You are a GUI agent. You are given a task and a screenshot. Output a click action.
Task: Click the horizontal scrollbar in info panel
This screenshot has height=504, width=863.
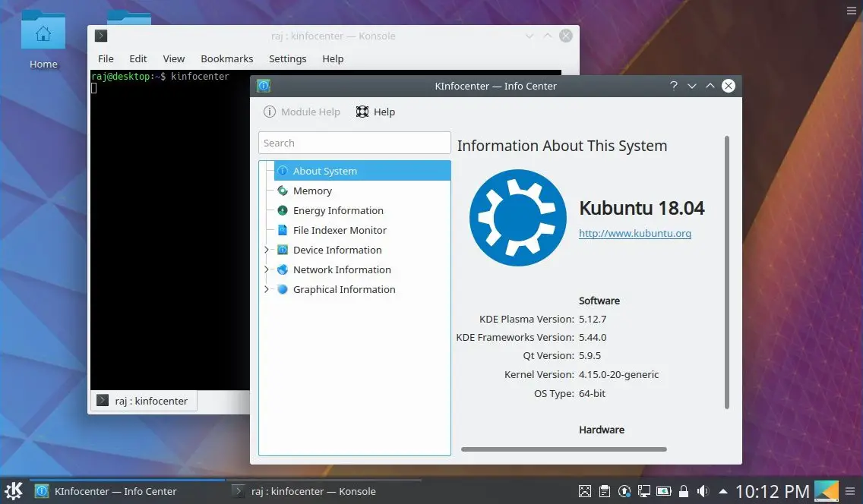pyautogui.click(x=564, y=449)
